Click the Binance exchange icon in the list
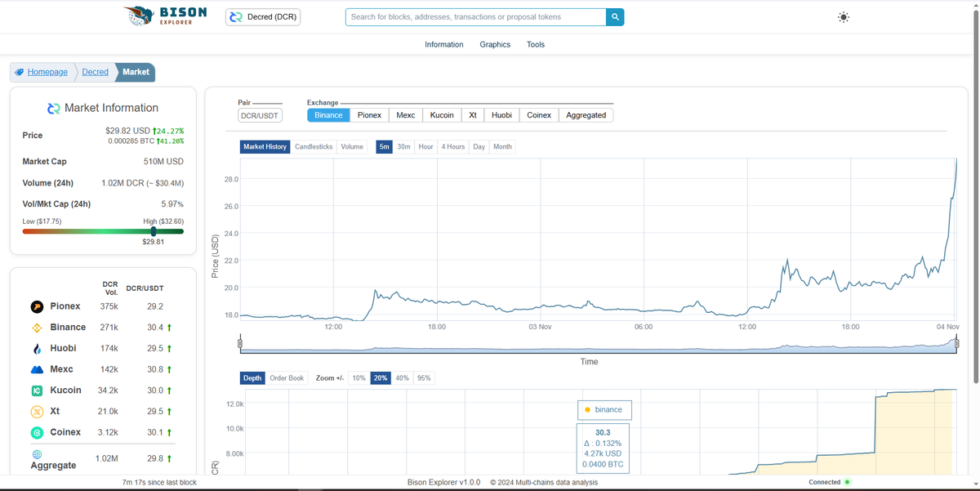 coord(37,328)
